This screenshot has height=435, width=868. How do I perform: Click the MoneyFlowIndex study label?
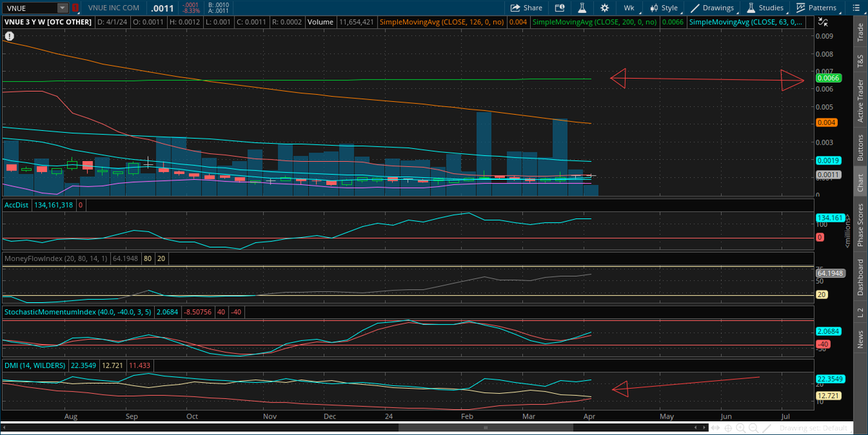point(55,257)
